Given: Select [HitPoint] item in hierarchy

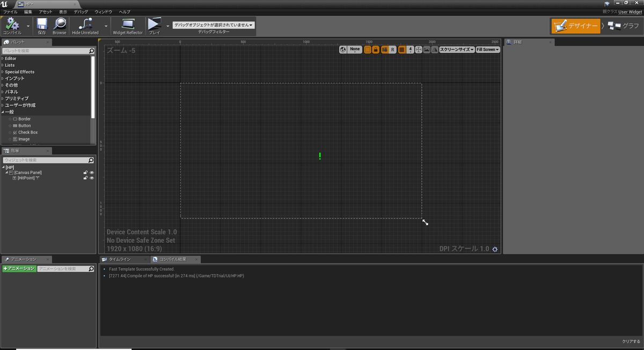Looking at the screenshot, I should (29, 178).
